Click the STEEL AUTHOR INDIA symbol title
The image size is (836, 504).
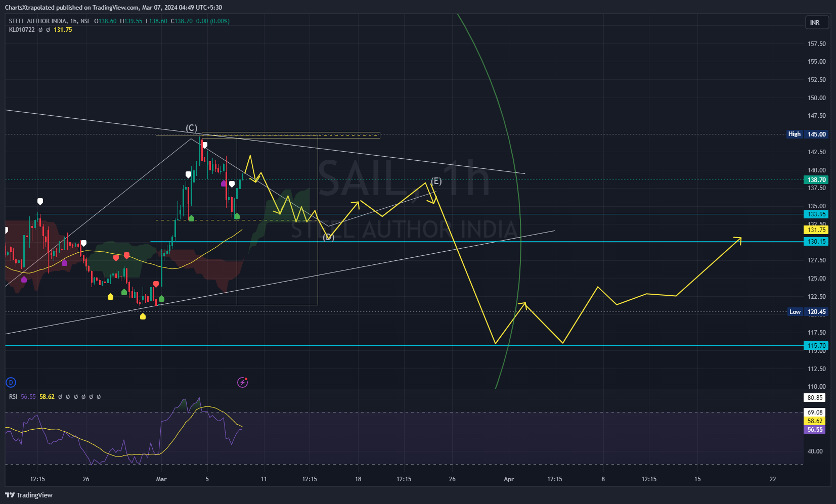[x=37, y=21]
